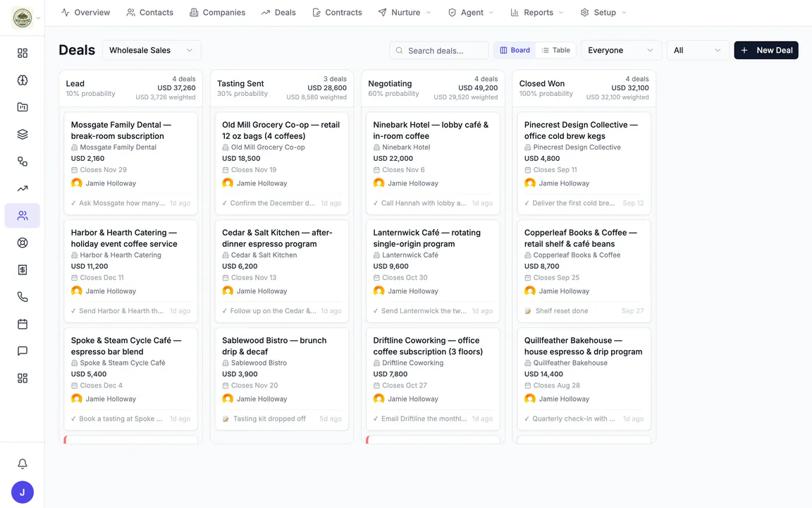812x508 pixels.
Task: Expand the Setup menu
Action: coord(603,13)
